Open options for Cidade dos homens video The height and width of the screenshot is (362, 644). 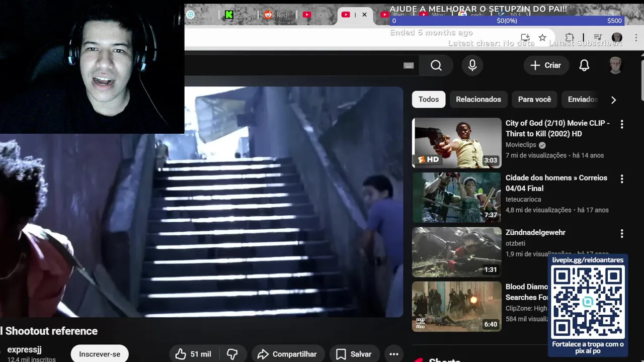622,179
